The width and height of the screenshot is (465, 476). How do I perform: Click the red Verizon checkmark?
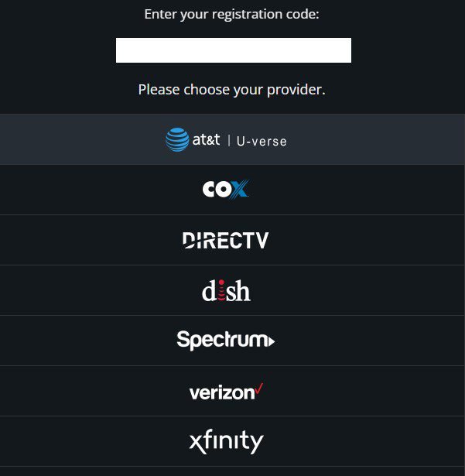259,389
